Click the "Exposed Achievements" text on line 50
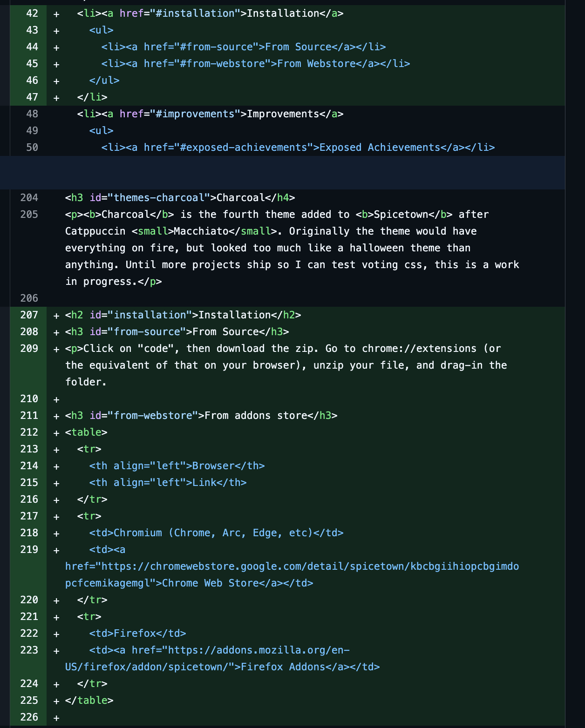The width and height of the screenshot is (585, 728). tap(380, 148)
